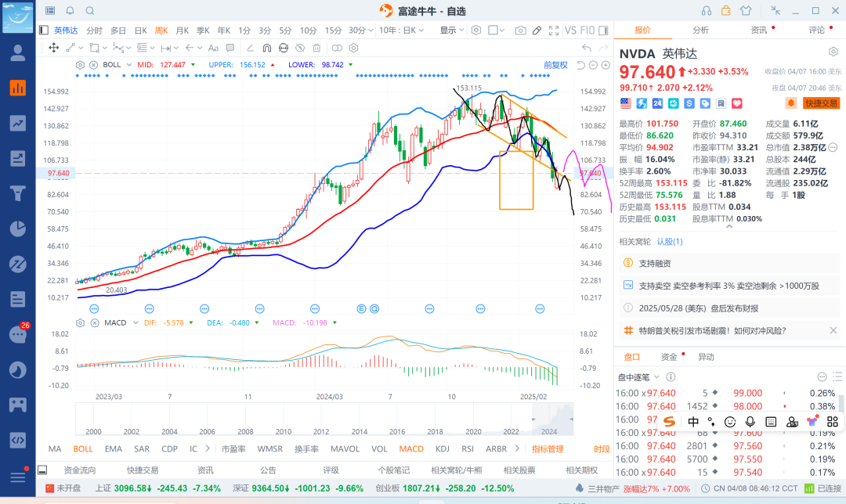Open 指标管理 indicator management
The height and width of the screenshot is (504, 846).
click(548, 449)
